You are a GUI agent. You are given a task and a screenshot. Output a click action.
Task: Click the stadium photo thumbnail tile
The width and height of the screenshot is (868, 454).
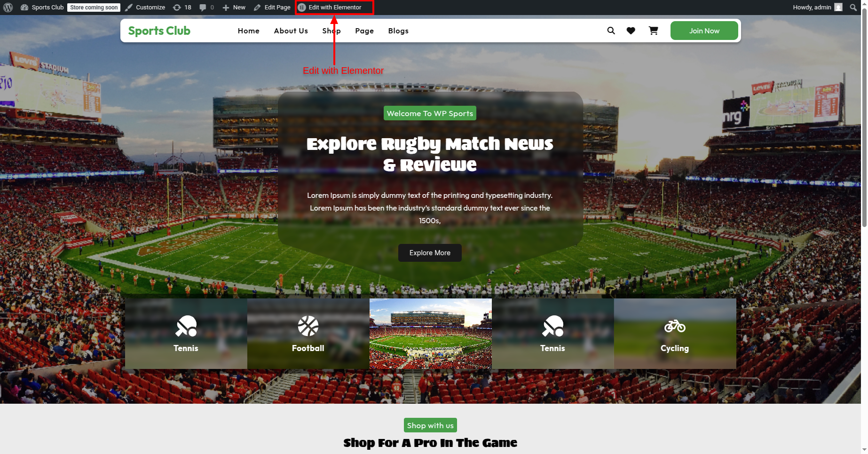click(x=430, y=334)
